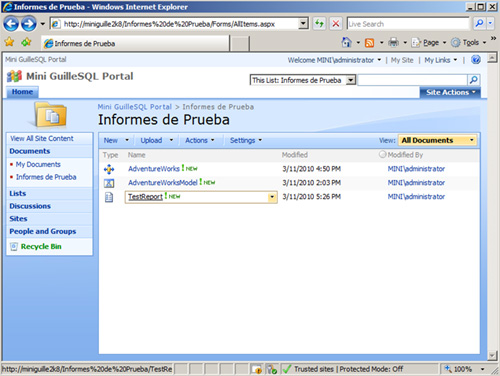500x376 pixels.
Task: Click the Mini GuilleSQL Portal breadcrumb link
Action: (134, 107)
